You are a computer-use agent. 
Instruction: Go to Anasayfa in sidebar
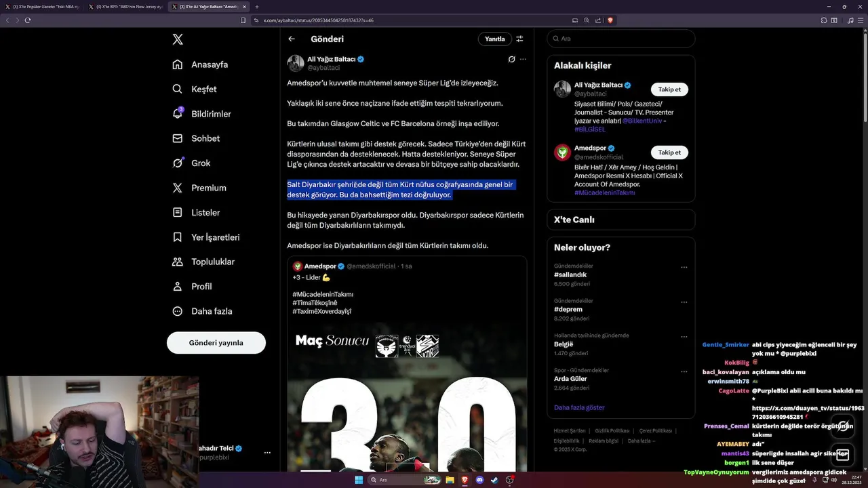[x=200, y=64]
